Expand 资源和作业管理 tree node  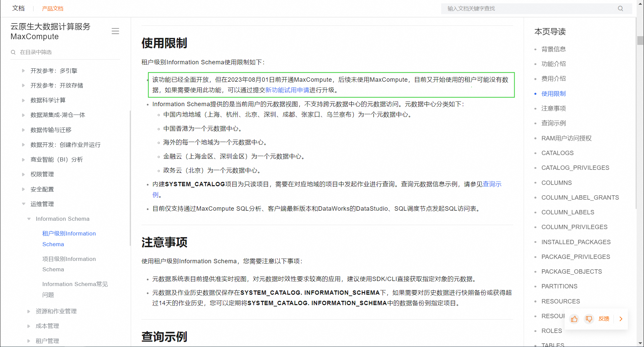pyautogui.click(x=29, y=311)
